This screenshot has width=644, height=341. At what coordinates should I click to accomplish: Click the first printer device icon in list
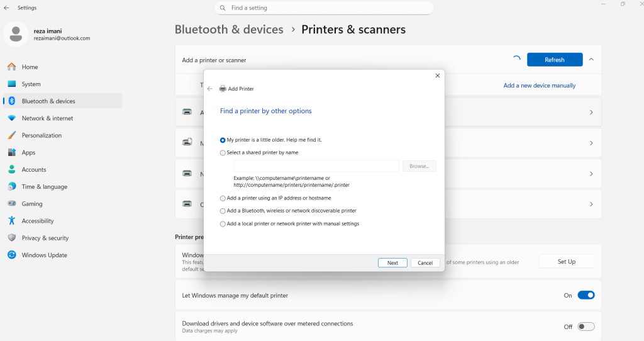(187, 112)
